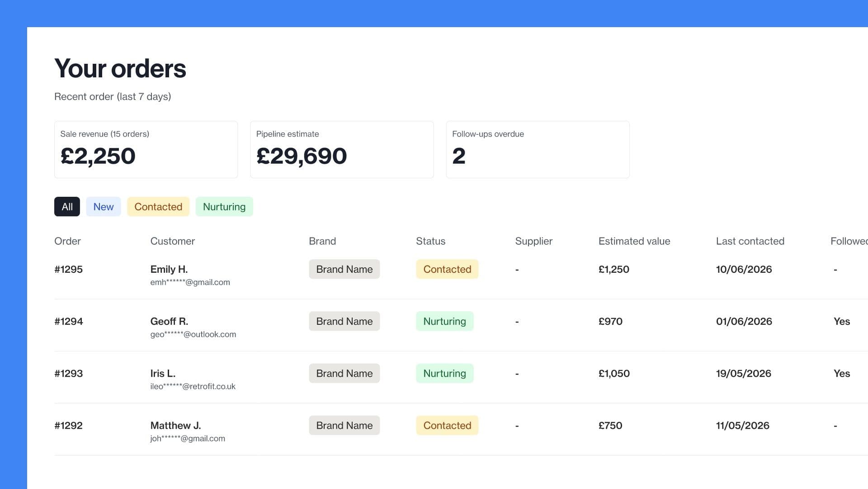868x489 pixels.
Task: Sort by the Supplier column header
Action: [533, 241]
